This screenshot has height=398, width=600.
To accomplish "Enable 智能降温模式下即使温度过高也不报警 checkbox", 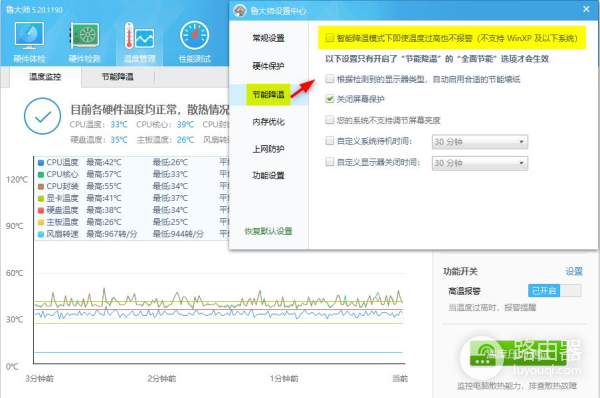I will click(329, 38).
